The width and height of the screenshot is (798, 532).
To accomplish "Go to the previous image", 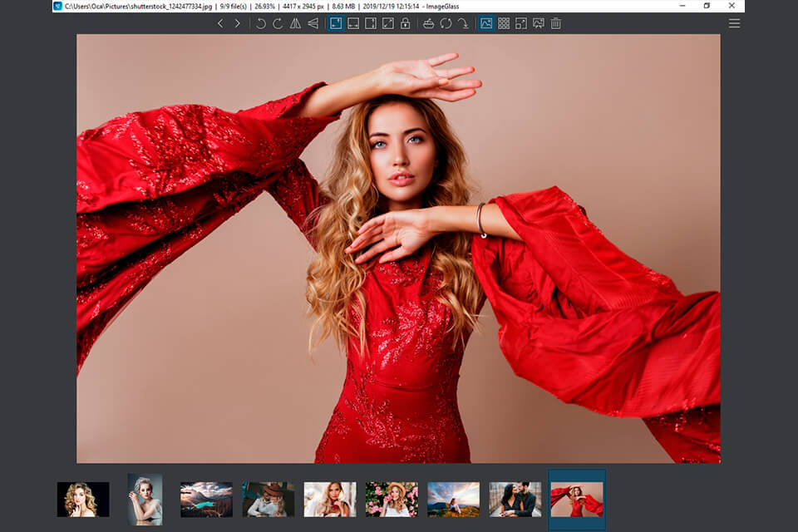I will (x=220, y=23).
